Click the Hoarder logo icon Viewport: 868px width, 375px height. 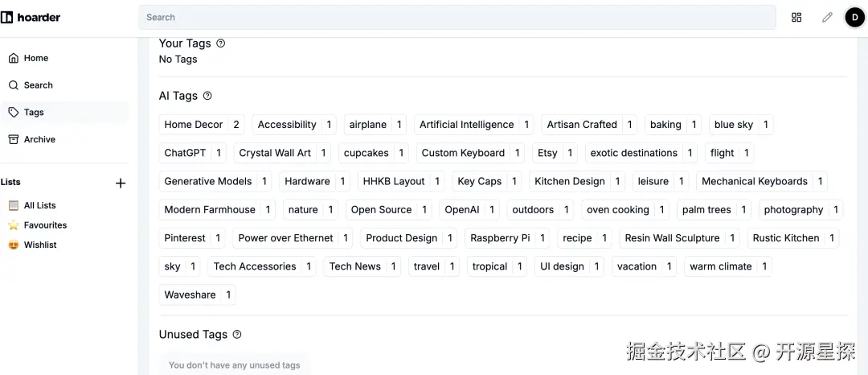coord(7,17)
